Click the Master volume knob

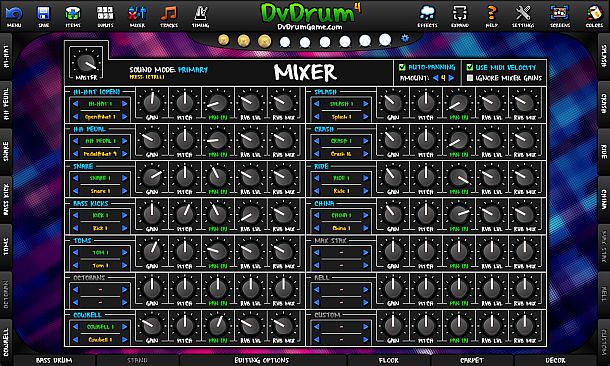(x=86, y=63)
